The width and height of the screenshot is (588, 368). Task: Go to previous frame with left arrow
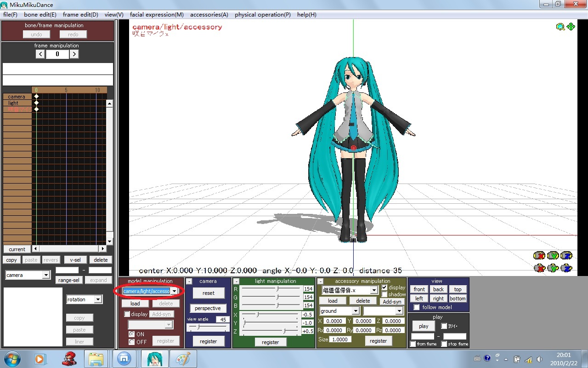40,54
